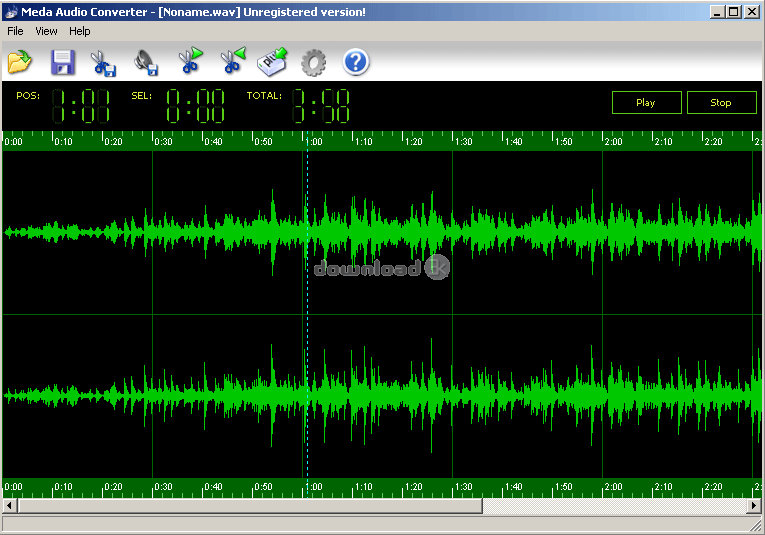Click scissors with left green arrow icon
This screenshot has width=765, height=535.
pos(233,60)
